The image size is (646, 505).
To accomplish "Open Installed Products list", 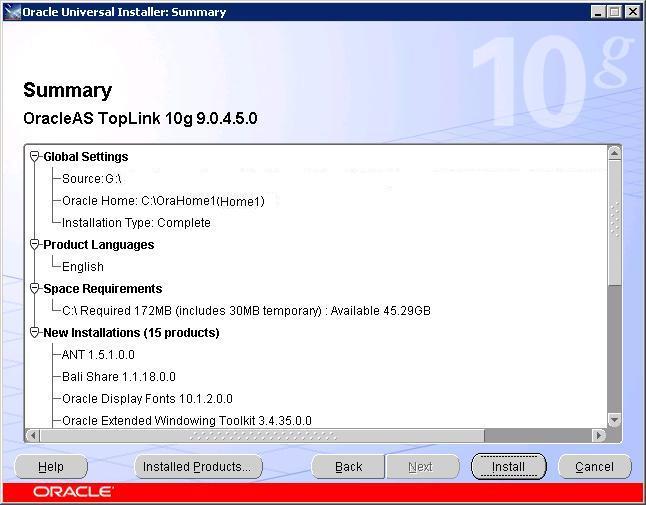I will [198, 467].
